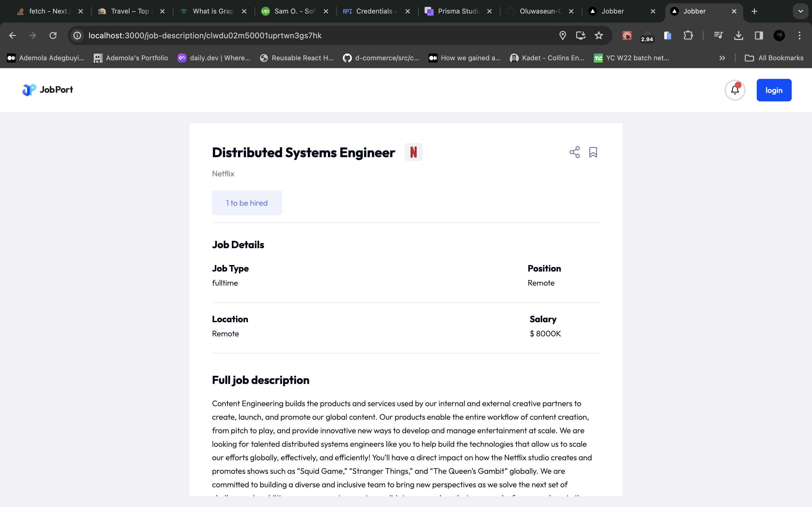Star this page as bookmark
Screen dimensions: 812x507
click(599, 35)
